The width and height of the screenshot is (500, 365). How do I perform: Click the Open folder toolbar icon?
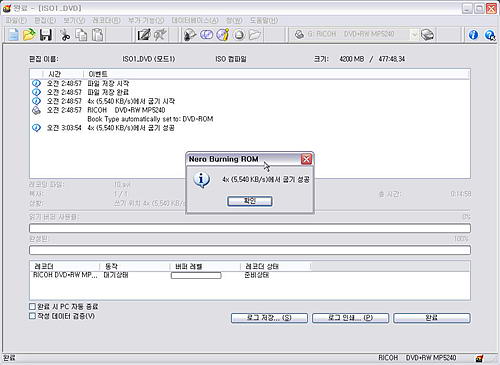pos(29,35)
